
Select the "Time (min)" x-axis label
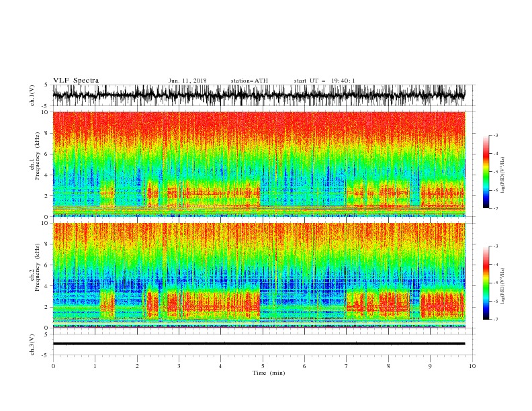click(269, 373)
